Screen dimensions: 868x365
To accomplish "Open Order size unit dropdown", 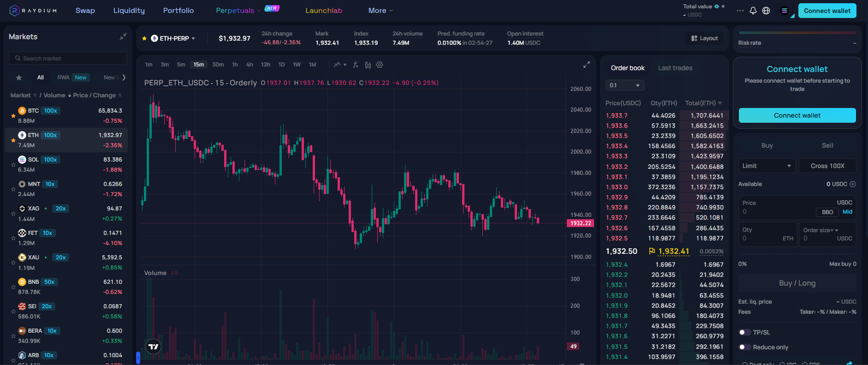I will coord(820,230).
